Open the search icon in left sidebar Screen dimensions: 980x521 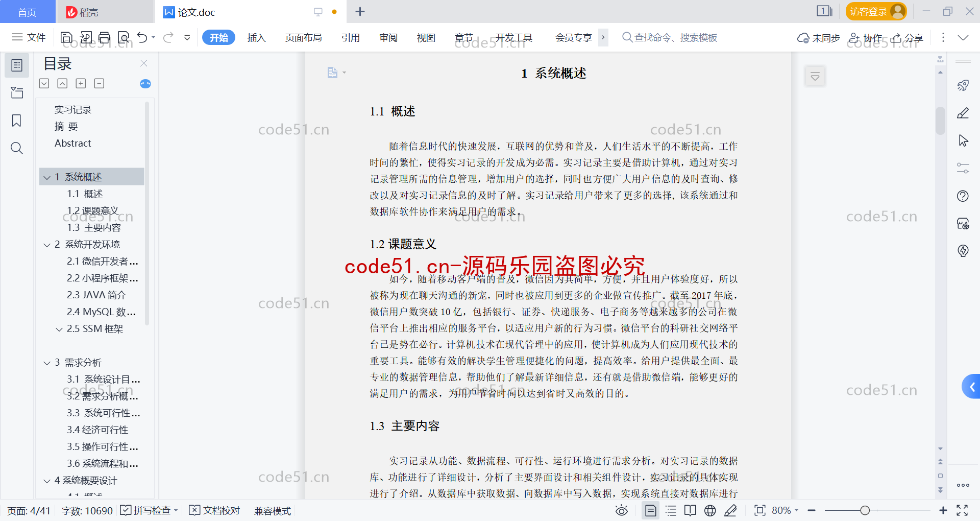[17, 148]
